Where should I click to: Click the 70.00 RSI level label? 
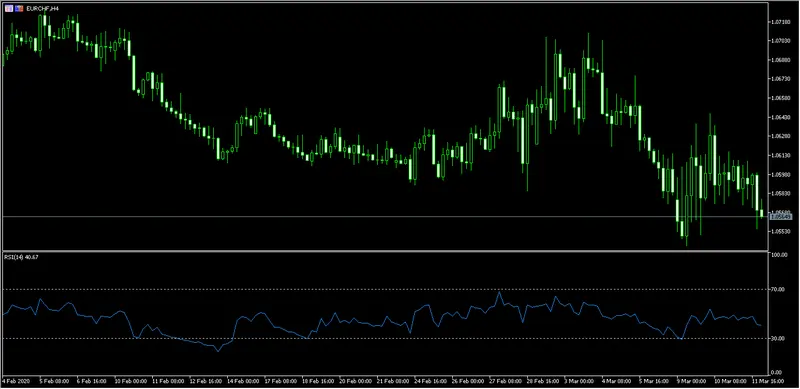tap(779, 289)
